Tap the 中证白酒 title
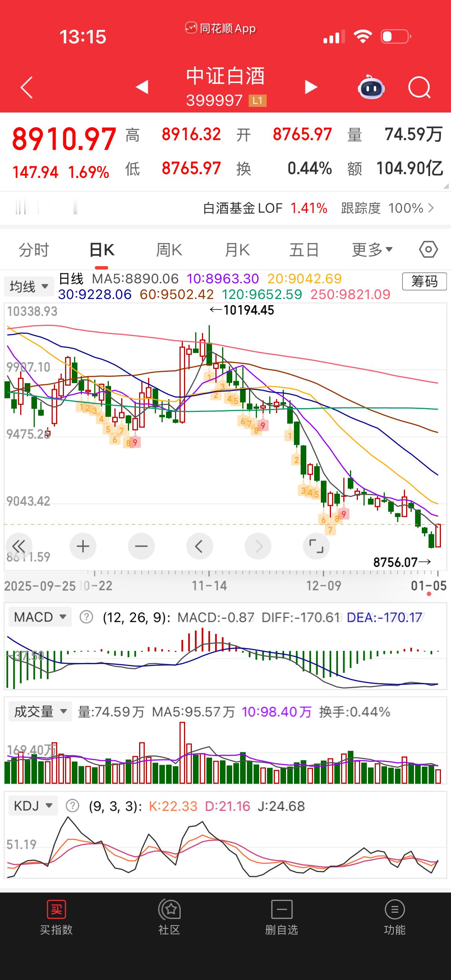Image resolution: width=451 pixels, height=980 pixels. pyautogui.click(x=225, y=76)
